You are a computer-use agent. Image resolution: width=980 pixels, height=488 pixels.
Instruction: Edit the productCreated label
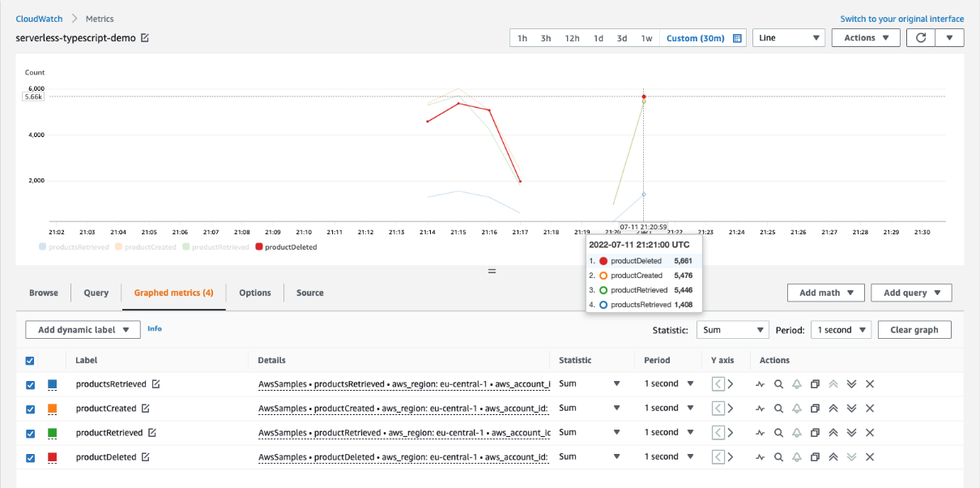[146, 409]
